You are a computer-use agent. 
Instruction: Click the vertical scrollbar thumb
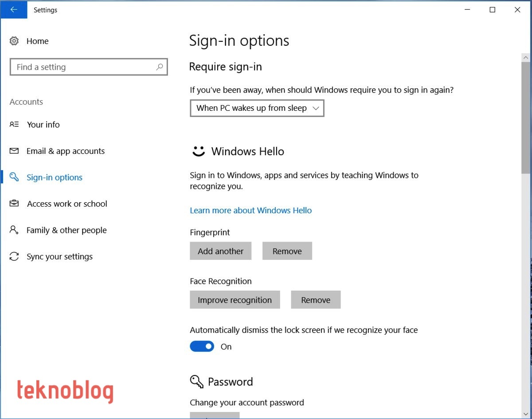pyautogui.click(x=526, y=117)
